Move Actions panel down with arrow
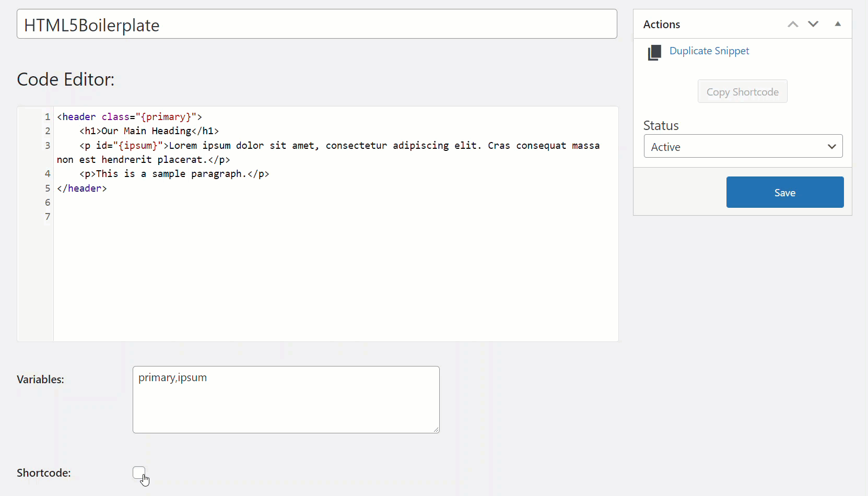Viewport: 868px width, 496px height. (x=813, y=24)
